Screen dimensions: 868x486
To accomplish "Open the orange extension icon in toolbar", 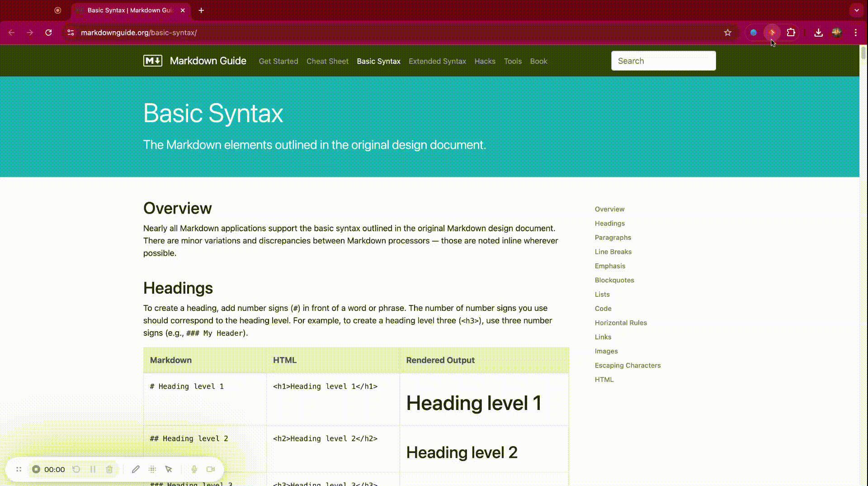I will (x=772, y=33).
